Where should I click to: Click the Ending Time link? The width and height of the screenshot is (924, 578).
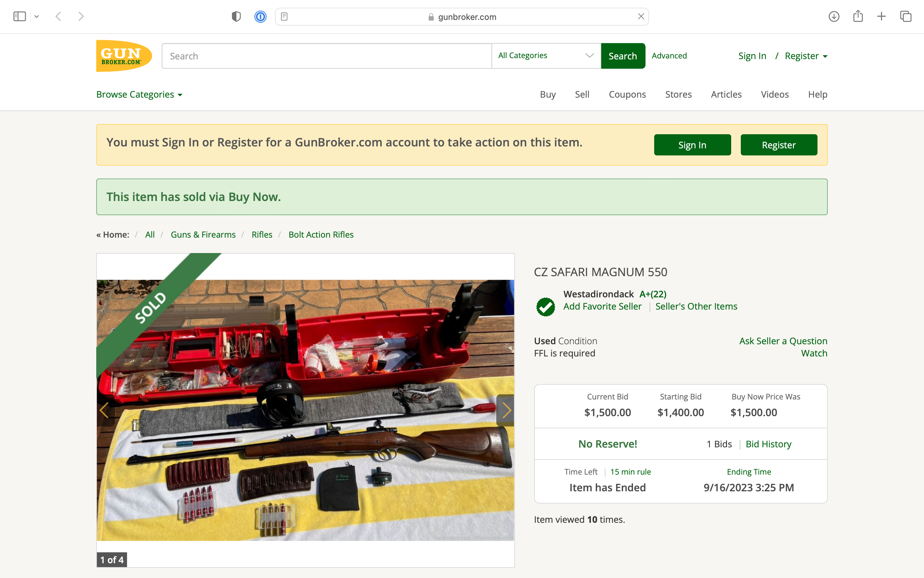tap(749, 472)
